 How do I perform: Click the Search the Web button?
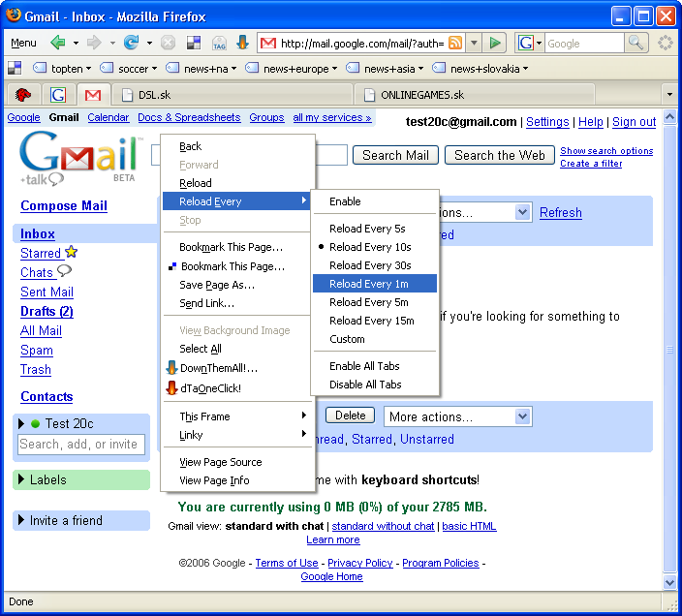click(x=499, y=155)
